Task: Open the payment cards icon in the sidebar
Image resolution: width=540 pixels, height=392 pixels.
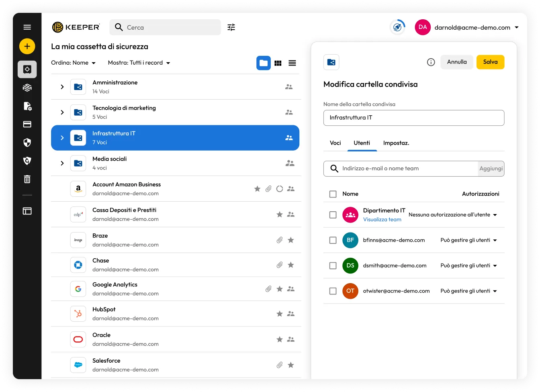Action: [x=27, y=124]
